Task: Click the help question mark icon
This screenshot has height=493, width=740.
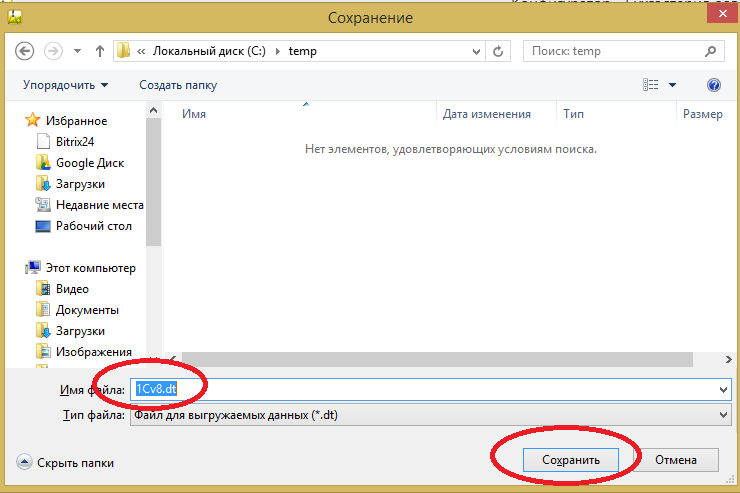Action: (x=713, y=86)
